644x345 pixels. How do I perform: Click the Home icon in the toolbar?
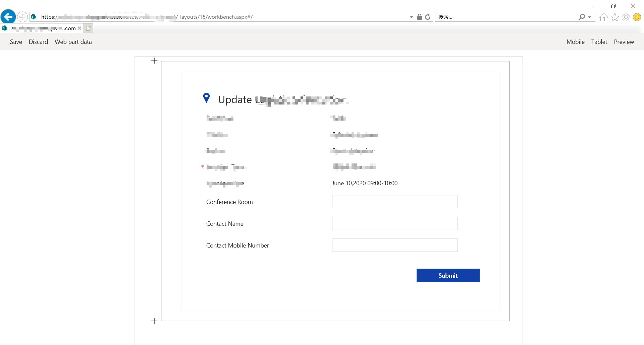click(x=603, y=17)
